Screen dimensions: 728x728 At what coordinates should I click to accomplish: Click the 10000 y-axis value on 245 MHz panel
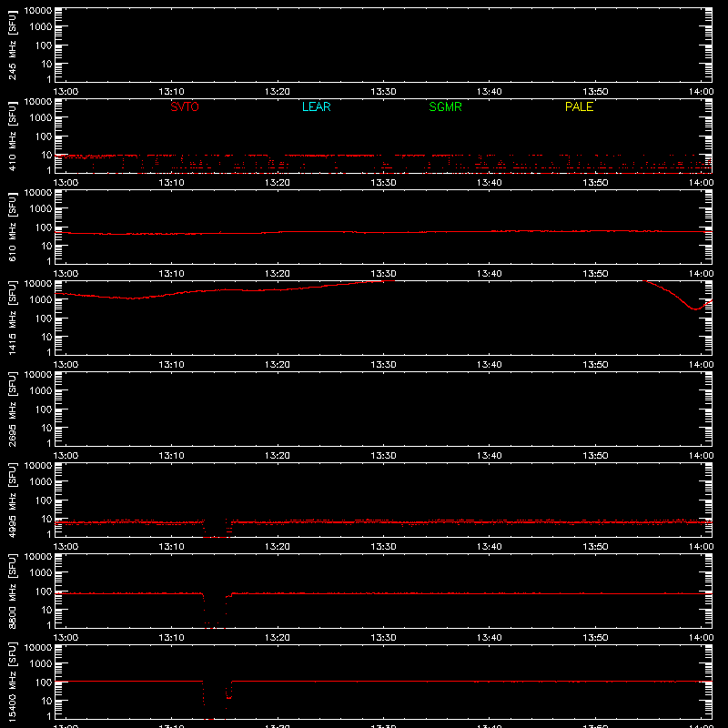coord(37,11)
